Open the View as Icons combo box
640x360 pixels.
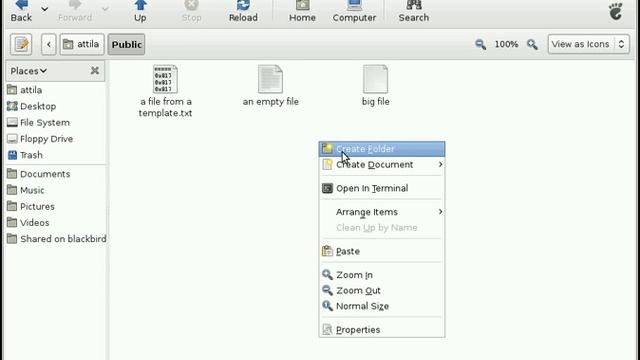588,44
